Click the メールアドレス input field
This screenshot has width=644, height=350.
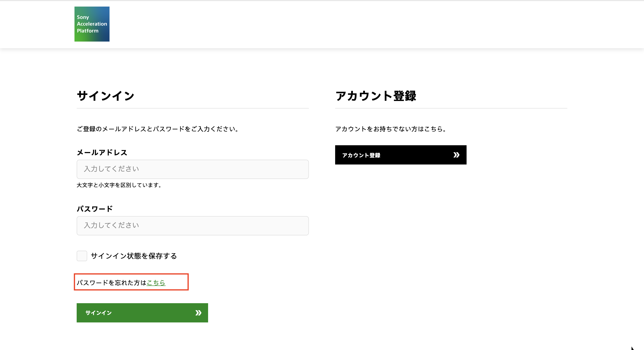click(x=193, y=169)
